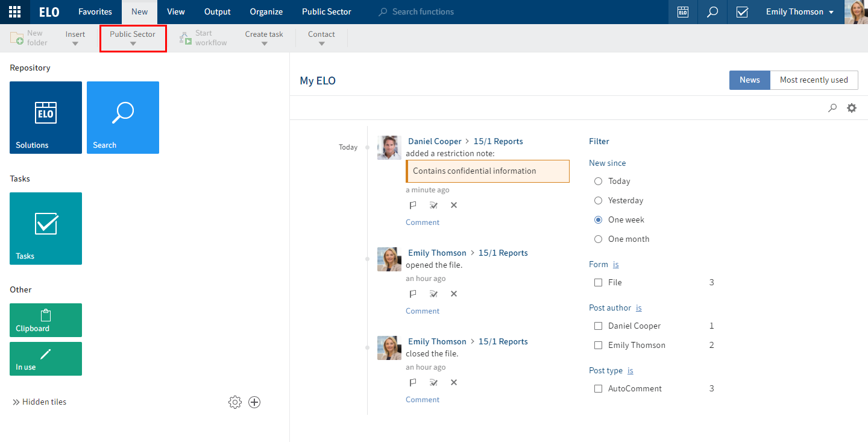868x442 pixels.
Task: Click Emily Thomson's profile picture in the top right corner
Action: (856, 12)
